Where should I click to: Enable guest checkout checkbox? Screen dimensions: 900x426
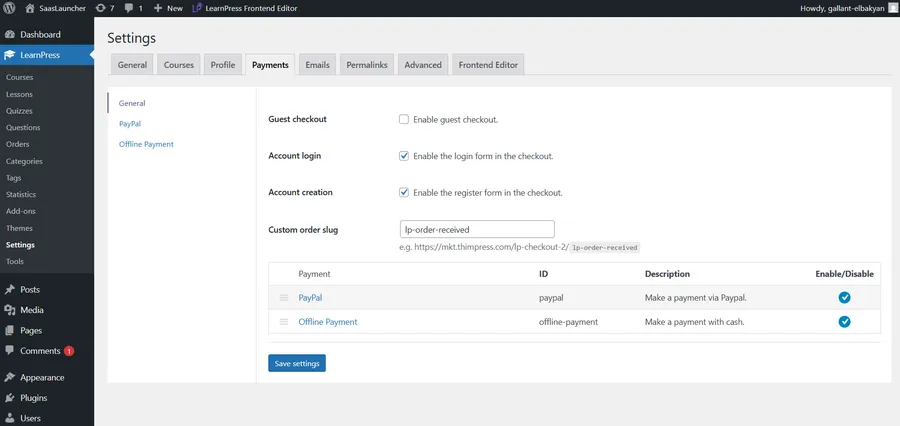[404, 119]
